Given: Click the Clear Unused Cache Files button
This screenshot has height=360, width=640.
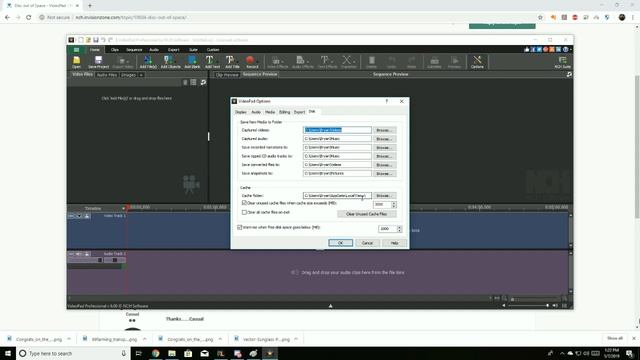Looking at the screenshot, I should click(367, 214).
